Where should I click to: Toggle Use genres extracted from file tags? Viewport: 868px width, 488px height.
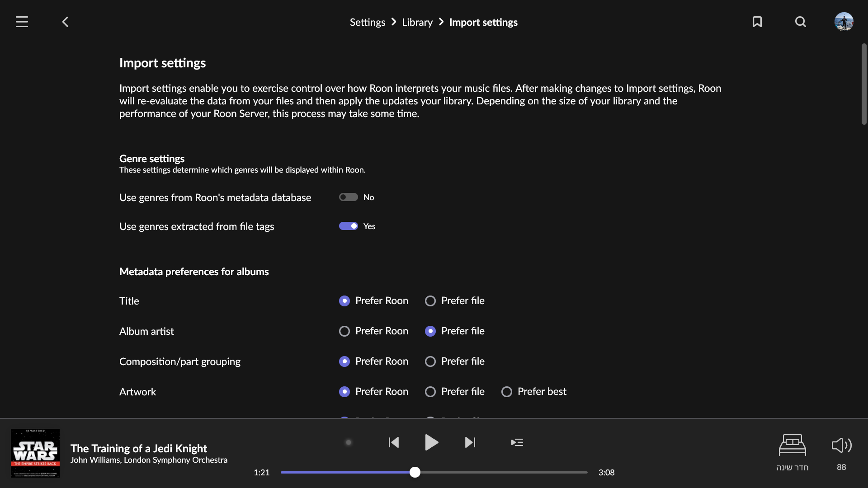[x=349, y=226]
